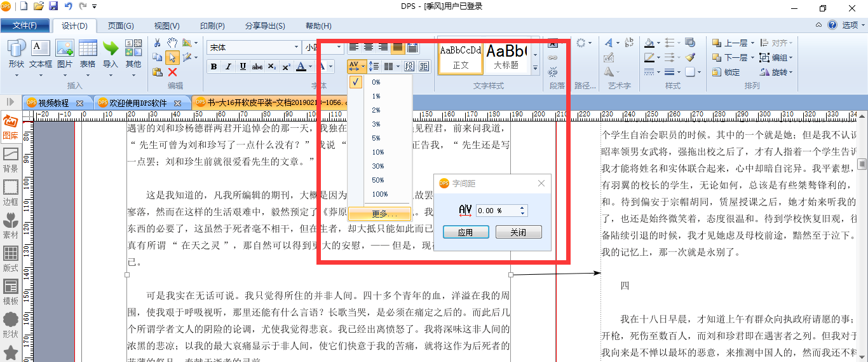This screenshot has width=868, height=362.
Task: Open 版式 layout panel in sidebar
Action: tap(10, 259)
